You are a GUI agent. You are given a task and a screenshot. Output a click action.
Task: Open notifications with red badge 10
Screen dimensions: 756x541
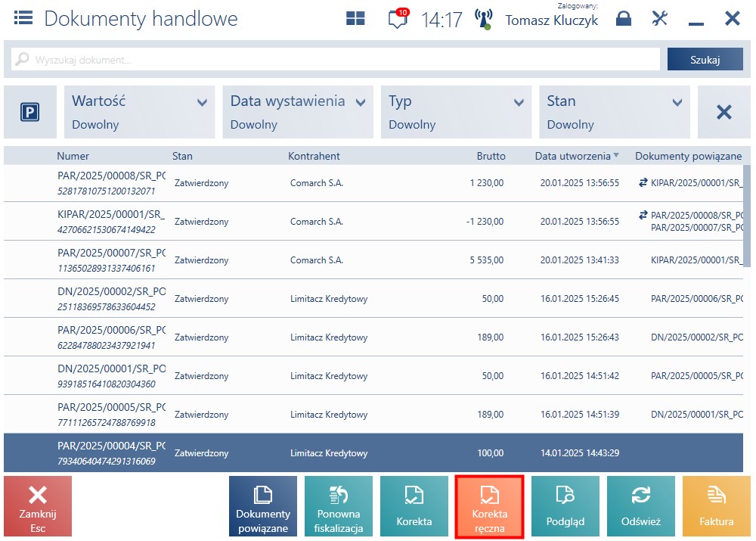[398, 18]
